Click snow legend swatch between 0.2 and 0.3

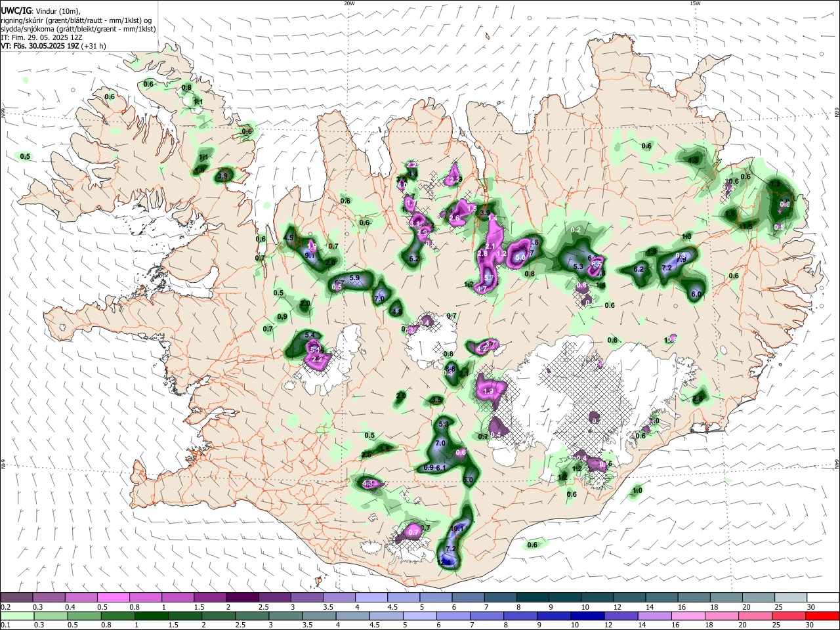(x=16, y=597)
